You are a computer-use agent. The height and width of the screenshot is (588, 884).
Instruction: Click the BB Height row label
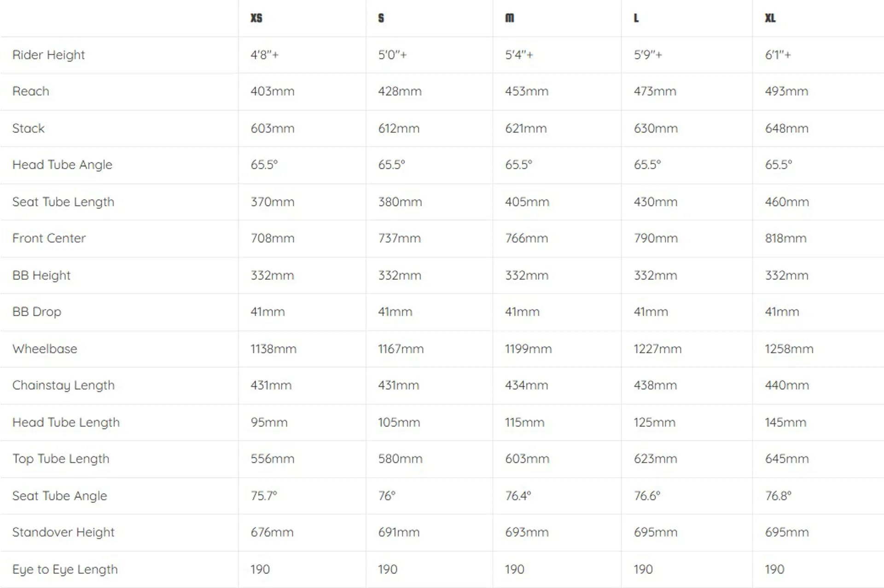41,275
